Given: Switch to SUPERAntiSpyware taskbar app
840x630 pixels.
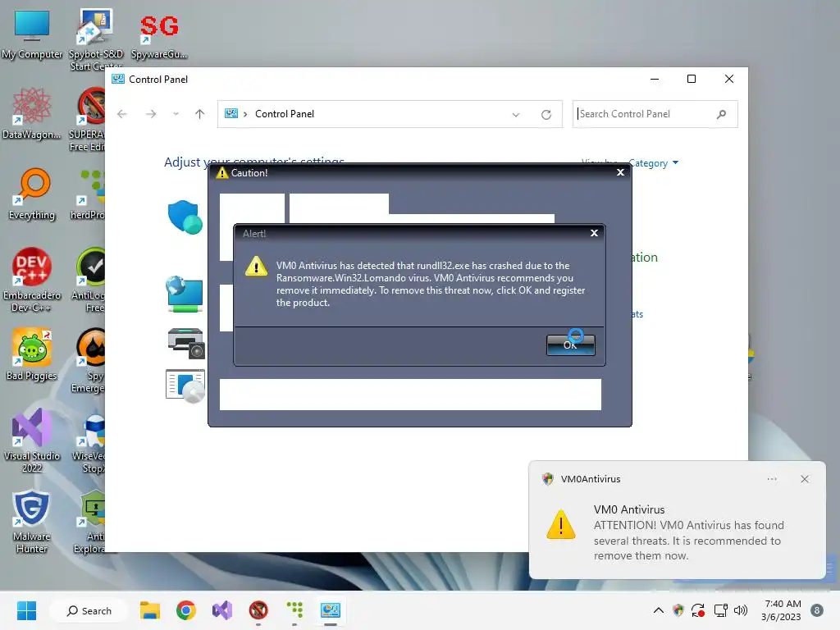Looking at the screenshot, I should (x=258, y=610).
